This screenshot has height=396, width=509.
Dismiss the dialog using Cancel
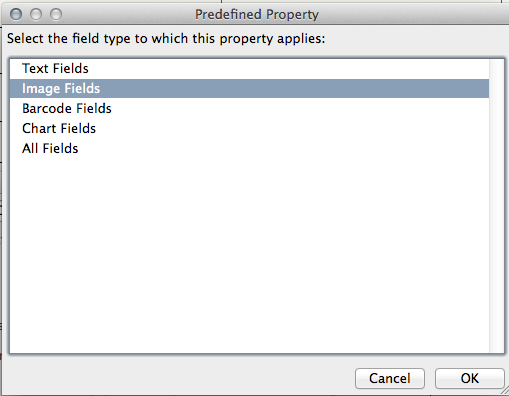[x=390, y=378]
